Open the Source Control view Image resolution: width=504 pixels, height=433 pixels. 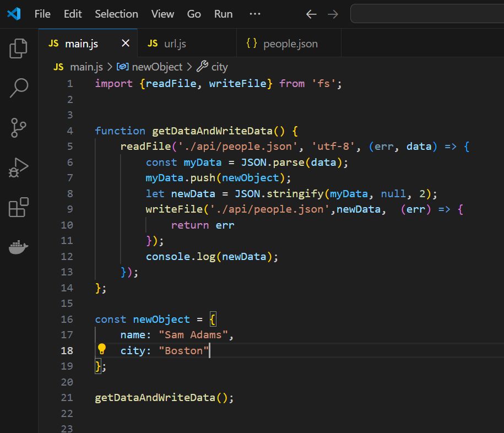18,128
